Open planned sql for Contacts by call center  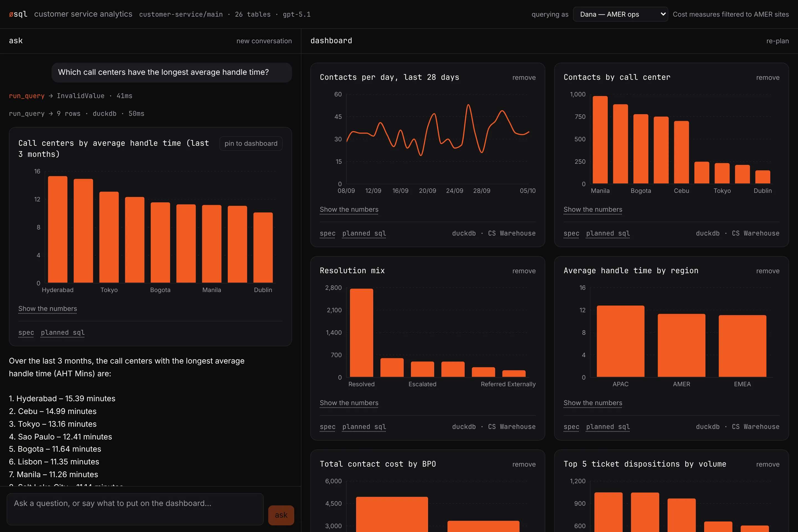tap(608, 233)
